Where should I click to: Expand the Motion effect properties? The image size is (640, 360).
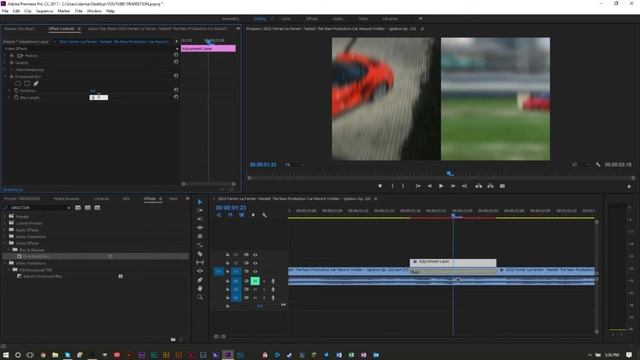click(5, 56)
